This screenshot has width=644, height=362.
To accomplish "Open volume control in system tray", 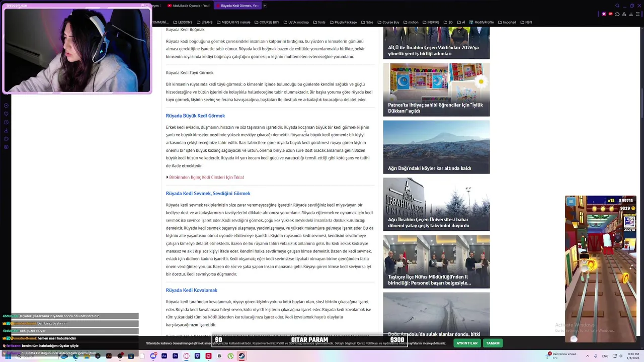I will point(620,356).
